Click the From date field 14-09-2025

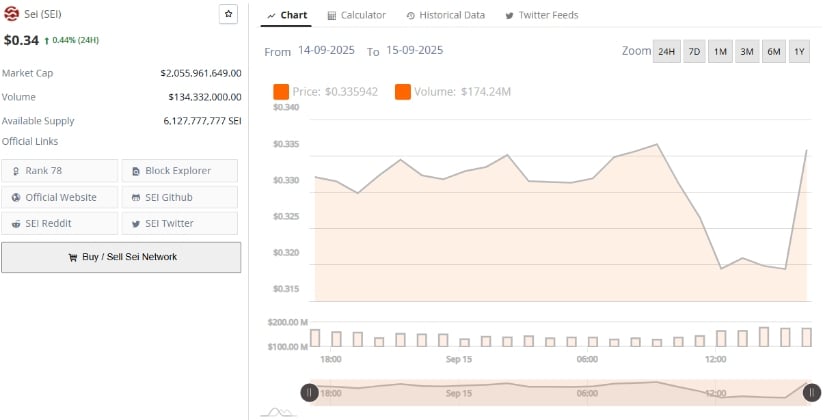(326, 51)
